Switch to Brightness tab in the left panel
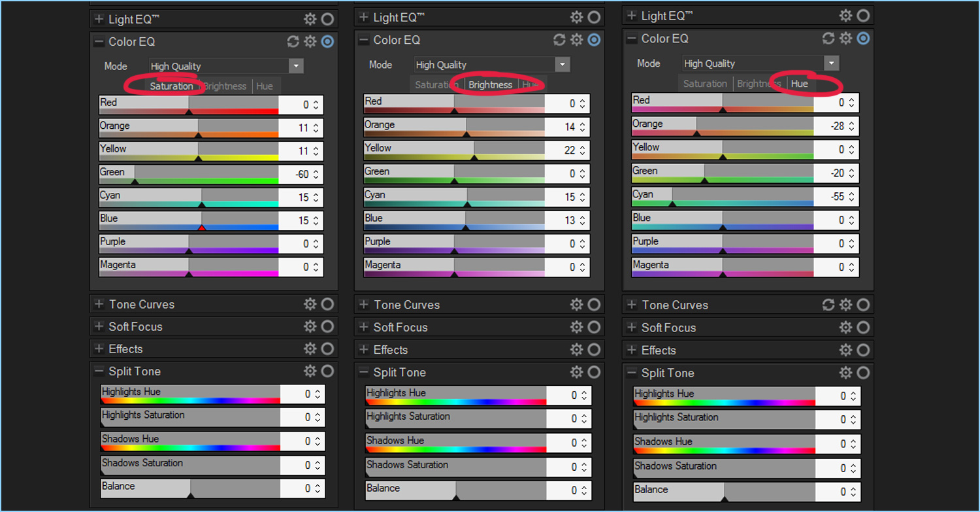The width and height of the screenshot is (980, 512). click(225, 86)
